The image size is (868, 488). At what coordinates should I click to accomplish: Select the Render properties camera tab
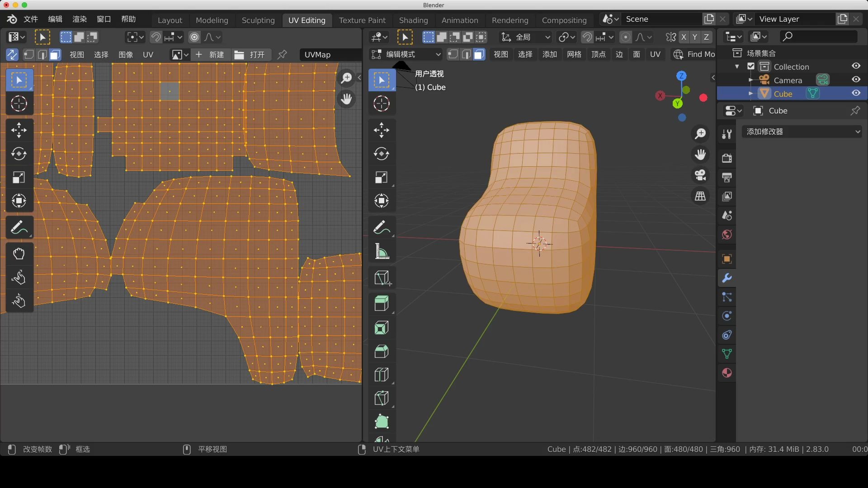click(x=727, y=158)
